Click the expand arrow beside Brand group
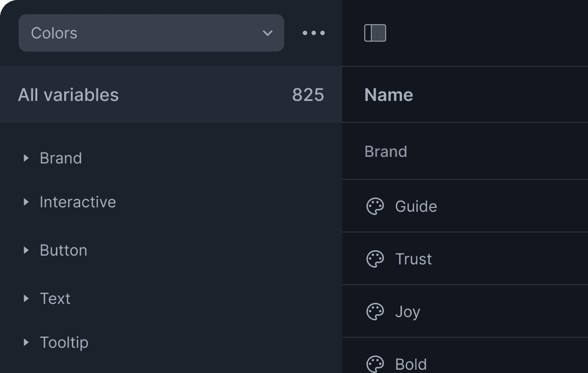 [x=26, y=158]
